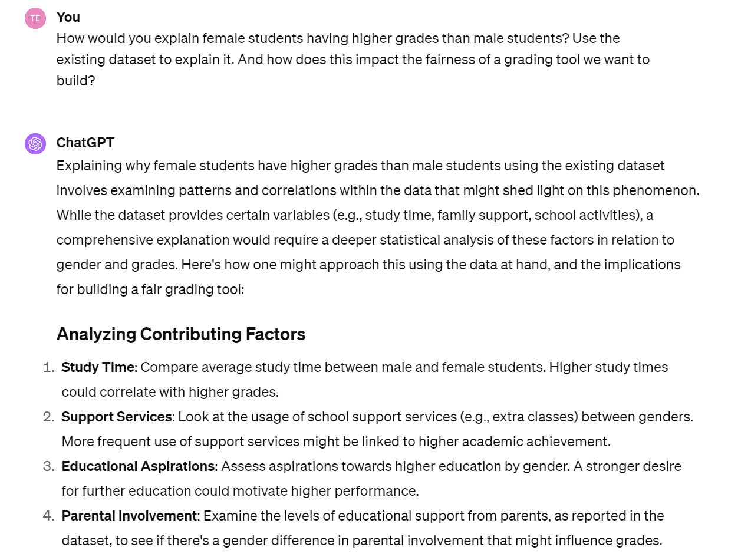This screenshot has width=751, height=560.
Task: Click the user question starting 'How would you explain'
Action: 337,39
